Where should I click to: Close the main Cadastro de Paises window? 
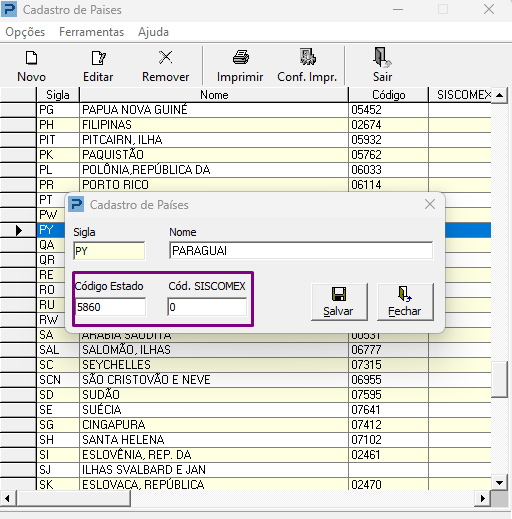pos(489,9)
